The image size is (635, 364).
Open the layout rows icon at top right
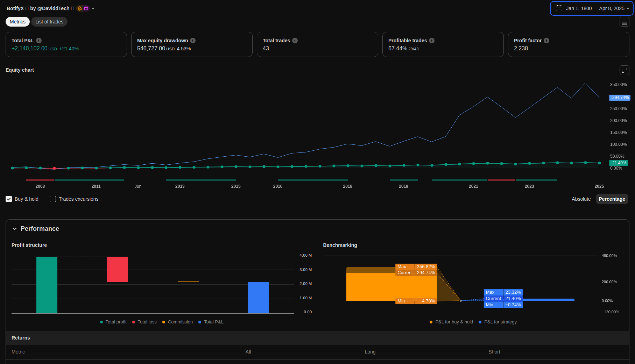pyautogui.click(x=624, y=22)
